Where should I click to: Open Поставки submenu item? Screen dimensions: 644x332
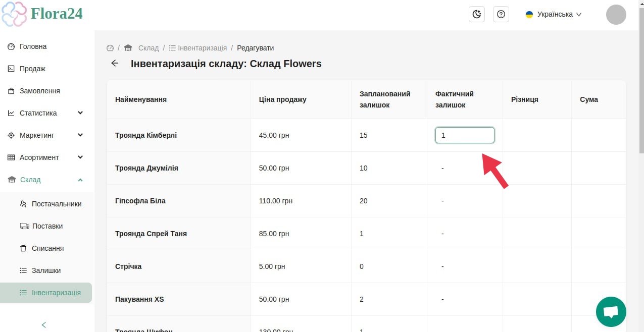[47, 226]
